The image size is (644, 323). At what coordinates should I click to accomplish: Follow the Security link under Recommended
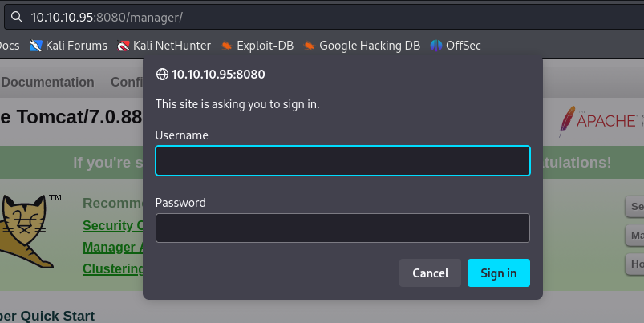click(112, 225)
